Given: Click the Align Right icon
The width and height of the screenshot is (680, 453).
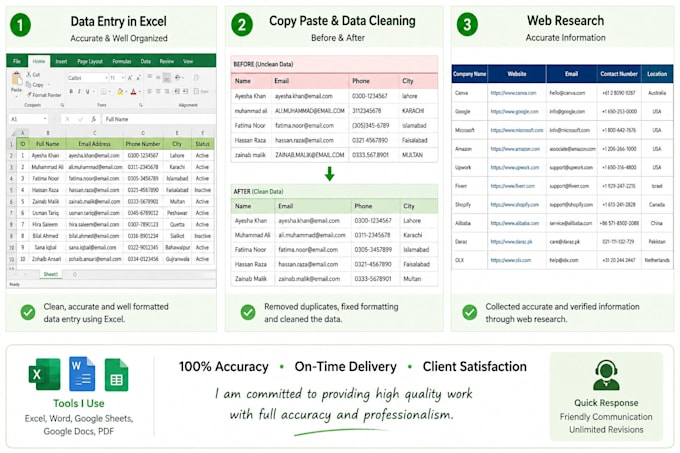Looking at the screenshot, I should pyautogui.click(x=167, y=91).
